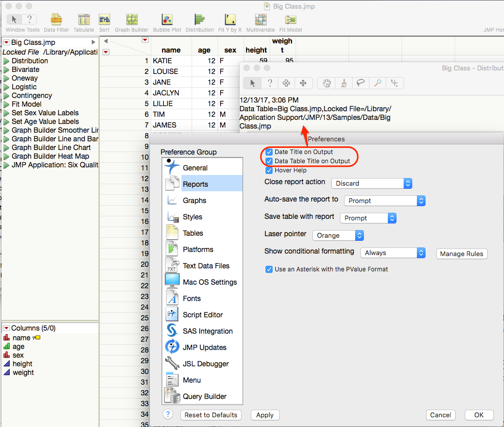Image resolution: width=504 pixels, height=427 pixels.
Task: Click Apply in Preferences
Action: (265, 415)
